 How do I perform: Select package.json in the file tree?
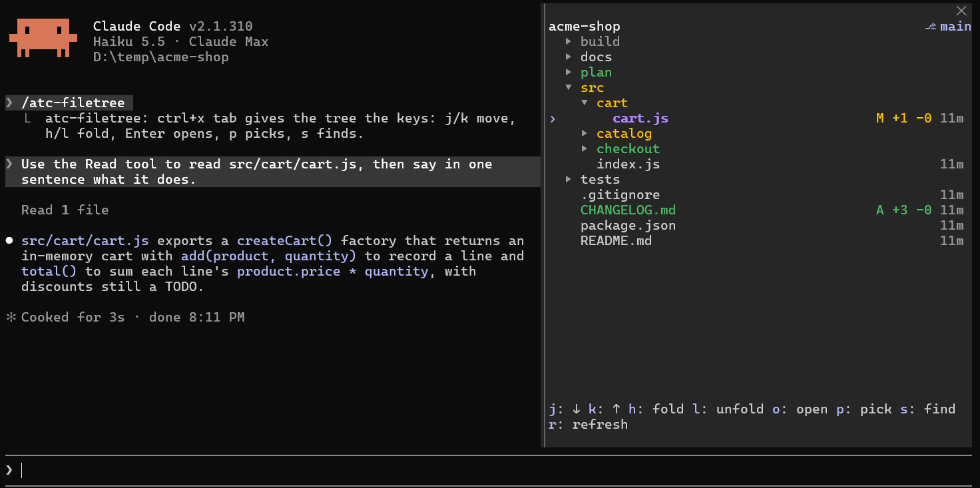[x=628, y=226]
